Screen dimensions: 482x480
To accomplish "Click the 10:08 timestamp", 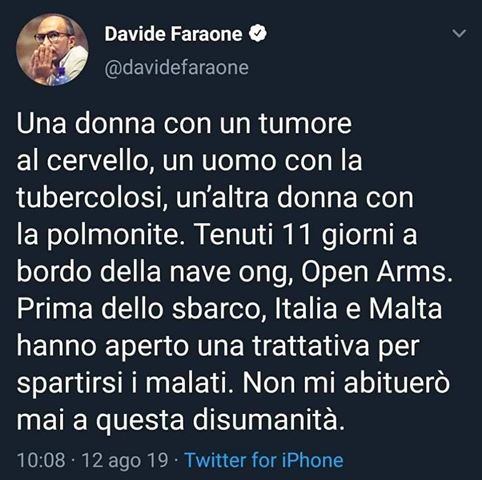I will pyautogui.click(x=41, y=460).
